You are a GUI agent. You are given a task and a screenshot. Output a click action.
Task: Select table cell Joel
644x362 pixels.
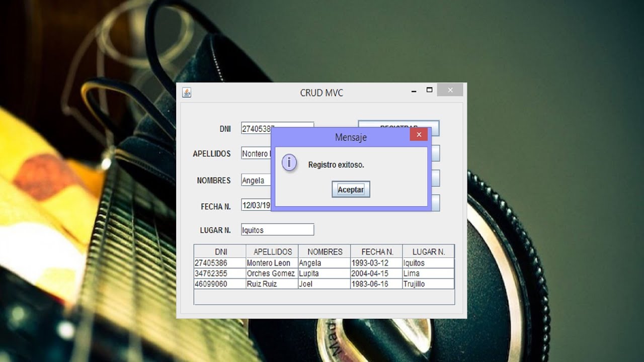pyautogui.click(x=325, y=284)
